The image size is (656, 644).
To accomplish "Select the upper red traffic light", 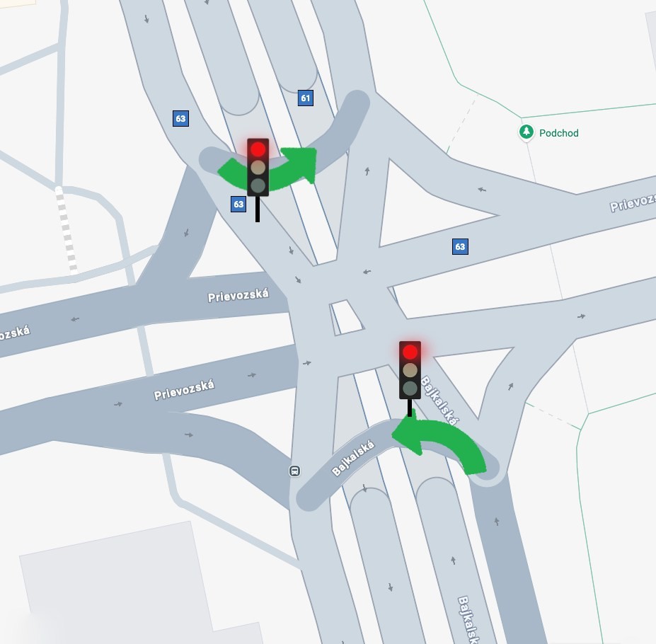I will (258, 168).
